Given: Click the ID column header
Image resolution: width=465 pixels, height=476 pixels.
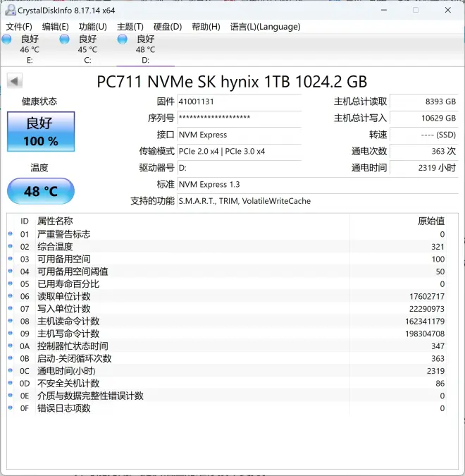Looking at the screenshot, I should [x=25, y=221].
